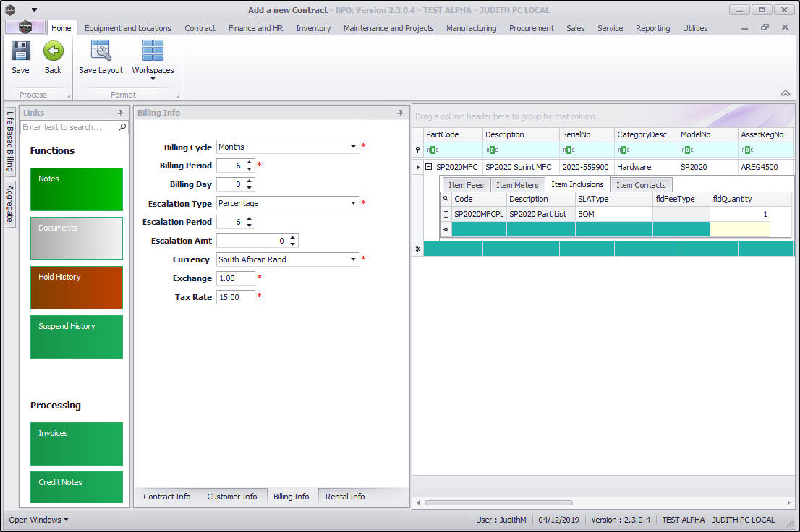800x532 pixels.
Task: Click the search magnifier in Links panel
Action: click(x=122, y=127)
